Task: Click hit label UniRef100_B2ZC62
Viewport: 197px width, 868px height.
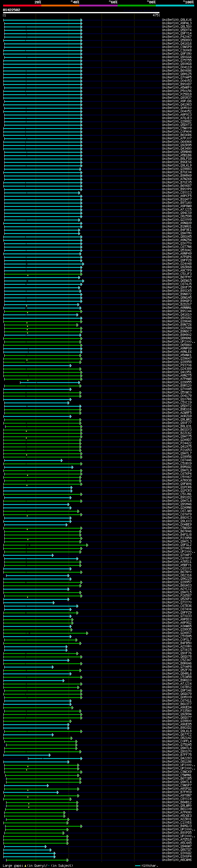Action: click(177, 433)
